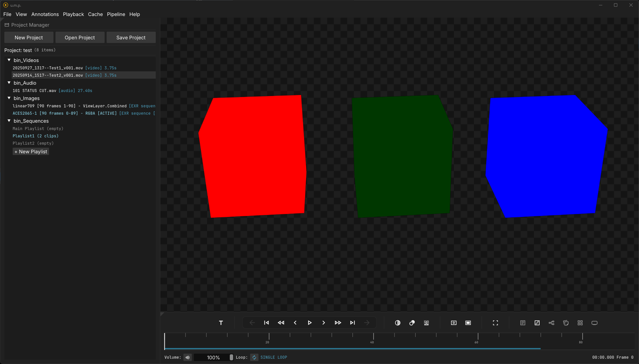Collapse the bin_Sequences folder
The width and height of the screenshot is (639, 364).
(x=9, y=121)
